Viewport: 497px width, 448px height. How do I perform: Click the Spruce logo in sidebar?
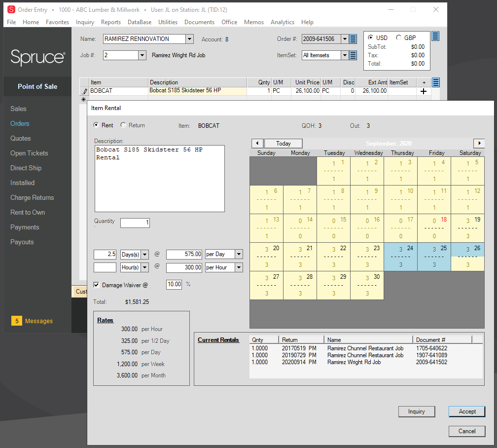coord(37,57)
